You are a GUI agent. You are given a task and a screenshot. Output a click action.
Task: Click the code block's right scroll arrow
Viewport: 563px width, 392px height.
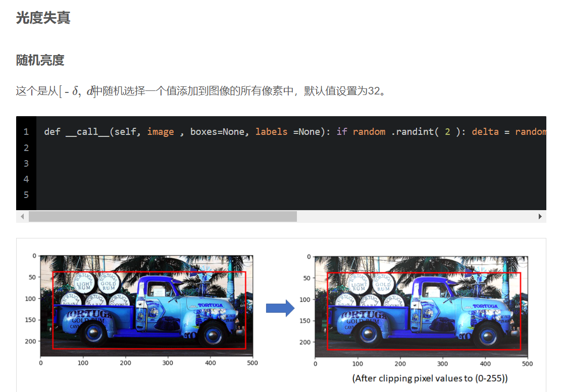[540, 216]
